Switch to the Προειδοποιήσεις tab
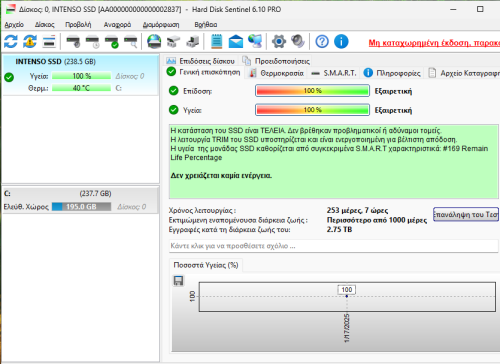Image resolution: width=500 pixels, height=364 pixels. 276,61
